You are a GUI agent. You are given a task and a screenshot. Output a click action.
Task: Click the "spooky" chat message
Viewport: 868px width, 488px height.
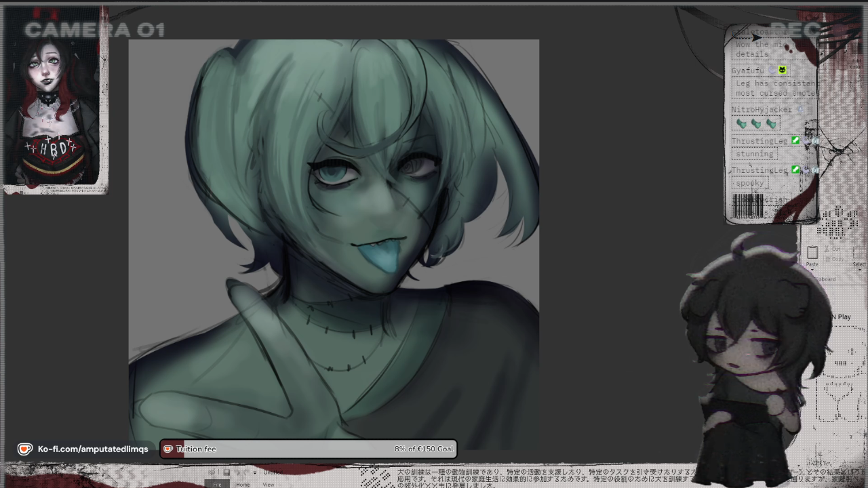click(x=750, y=183)
